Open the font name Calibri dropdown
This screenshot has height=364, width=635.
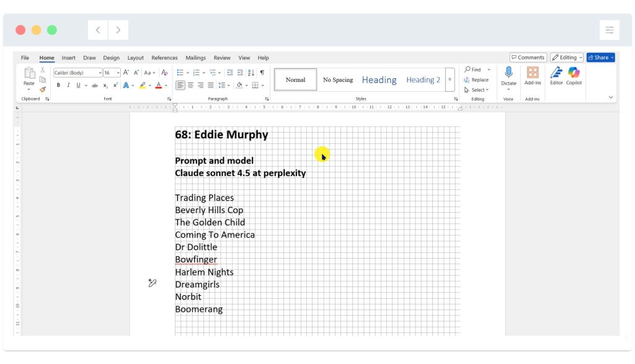[100, 73]
